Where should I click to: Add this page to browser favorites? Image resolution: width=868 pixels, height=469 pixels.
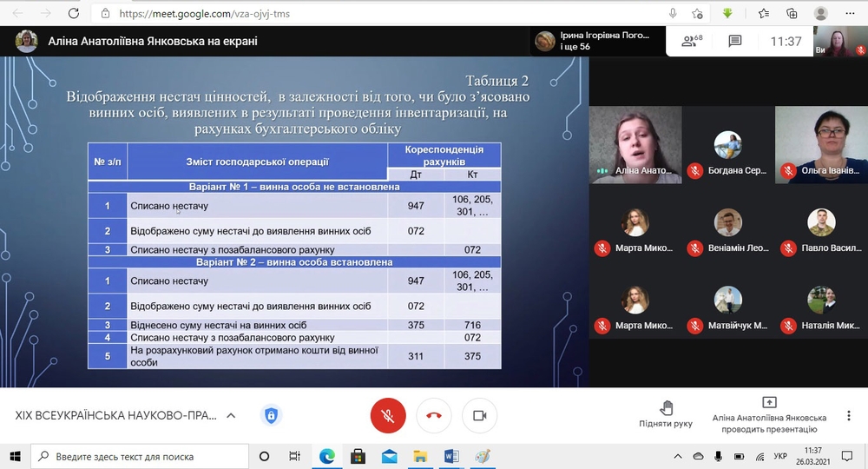click(x=697, y=13)
